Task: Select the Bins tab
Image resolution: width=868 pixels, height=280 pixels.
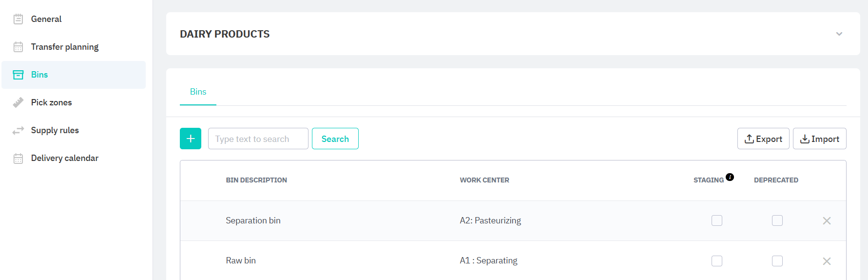Action: pyautogui.click(x=198, y=92)
